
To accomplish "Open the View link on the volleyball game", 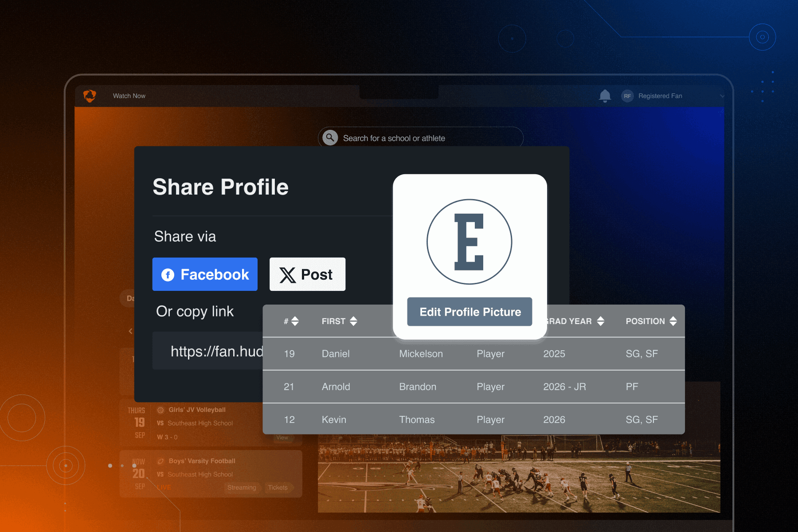I will click(x=282, y=438).
